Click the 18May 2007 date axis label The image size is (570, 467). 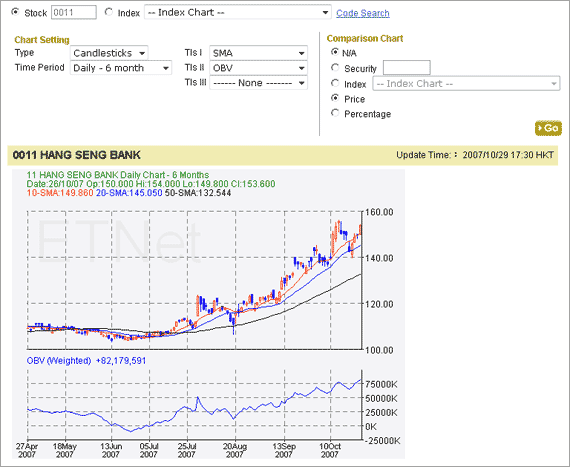[x=65, y=450]
